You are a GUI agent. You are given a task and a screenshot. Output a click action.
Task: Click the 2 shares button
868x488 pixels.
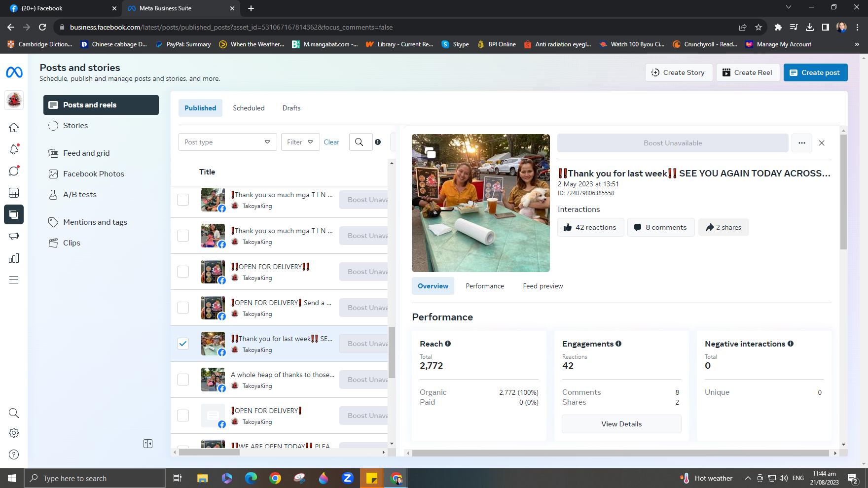click(x=723, y=227)
